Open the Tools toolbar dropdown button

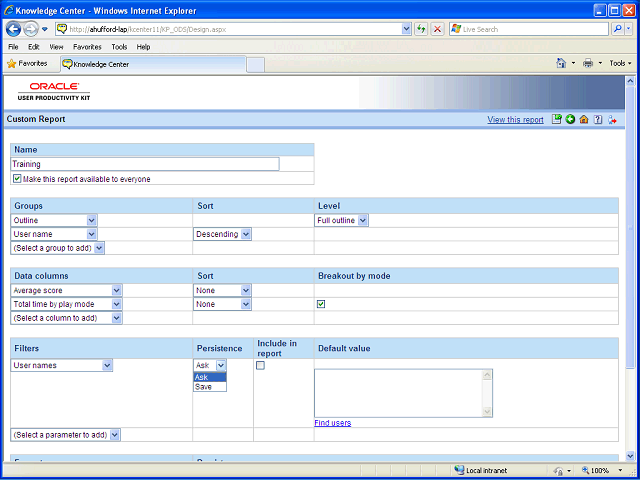click(x=620, y=63)
